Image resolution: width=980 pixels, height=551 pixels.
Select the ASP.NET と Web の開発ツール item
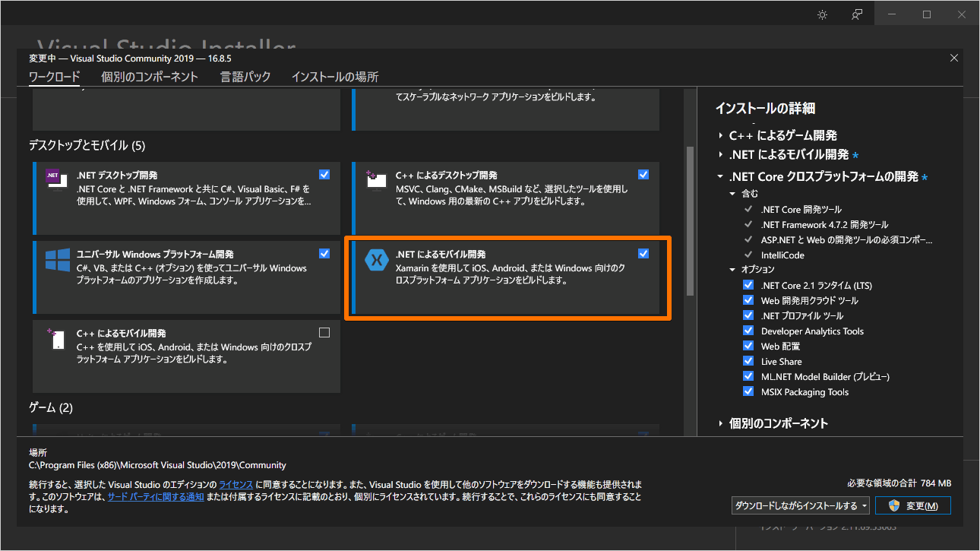(x=847, y=239)
